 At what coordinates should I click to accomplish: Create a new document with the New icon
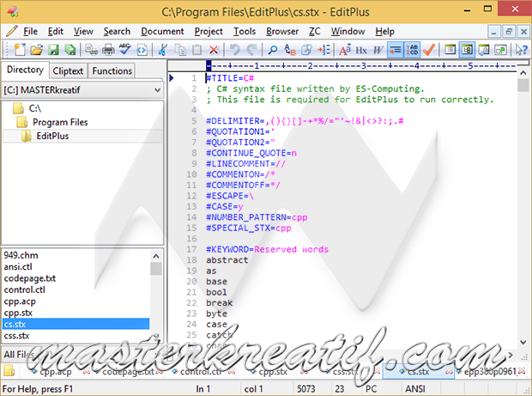point(20,50)
